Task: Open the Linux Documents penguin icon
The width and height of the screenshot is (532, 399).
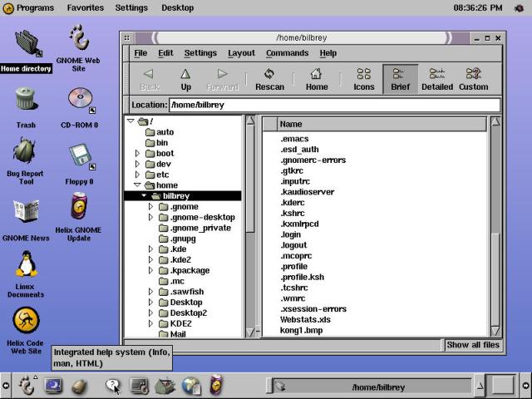Action: pyautogui.click(x=26, y=265)
